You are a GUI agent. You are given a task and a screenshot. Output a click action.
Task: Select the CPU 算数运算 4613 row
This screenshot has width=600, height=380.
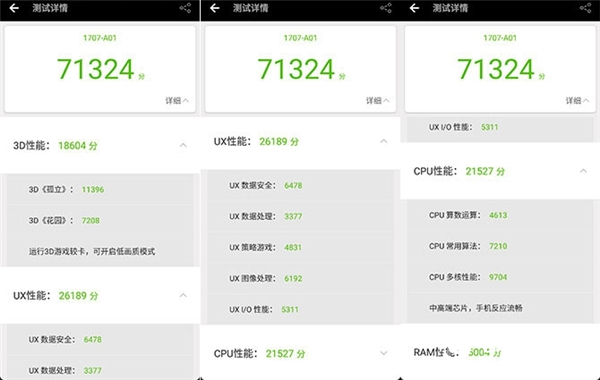pyautogui.click(x=500, y=215)
